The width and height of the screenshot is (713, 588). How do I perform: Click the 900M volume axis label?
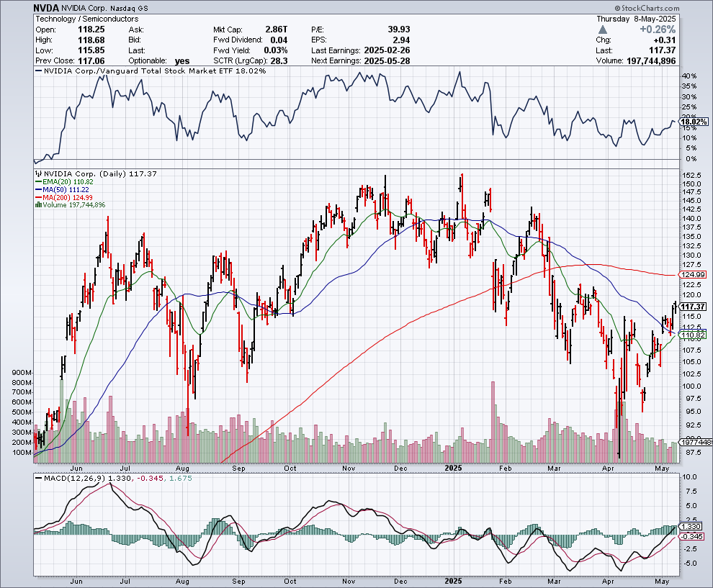tap(22, 373)
